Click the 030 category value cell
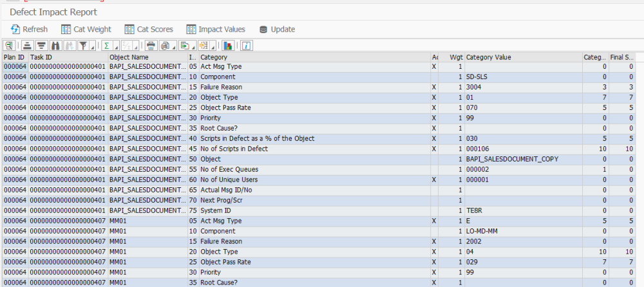 tap(524, 138)
